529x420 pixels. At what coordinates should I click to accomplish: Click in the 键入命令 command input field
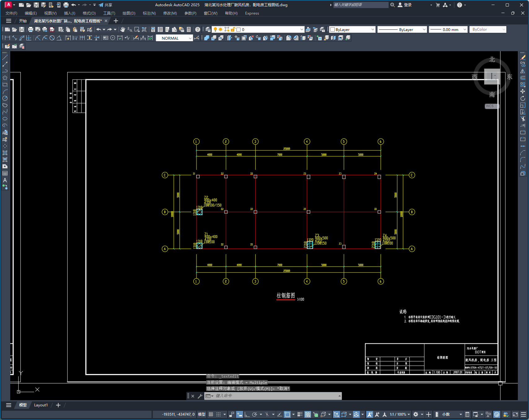(x=276, y=396)
